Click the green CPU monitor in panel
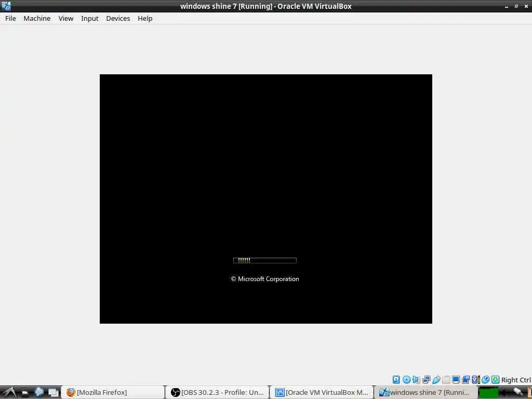The width and height of the screenshot is (532, 399). 488,393
